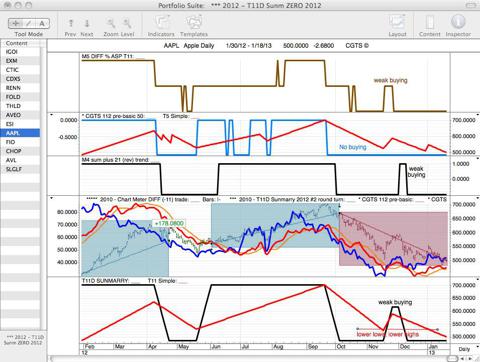Collapse the Chart Meter DIFF pane triangle
Viewport: 480px width, 362px height.
pos(52,198)
